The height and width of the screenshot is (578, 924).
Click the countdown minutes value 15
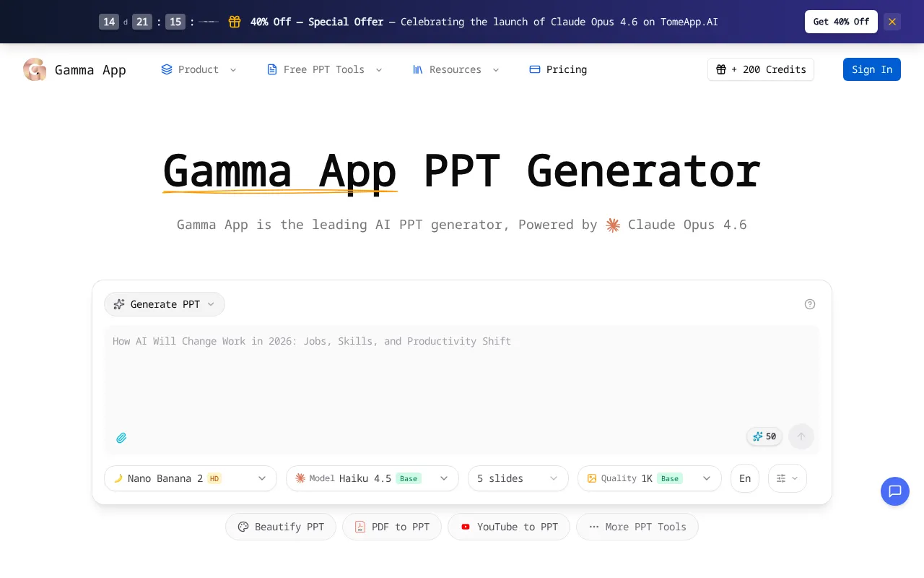coord(175,22)
